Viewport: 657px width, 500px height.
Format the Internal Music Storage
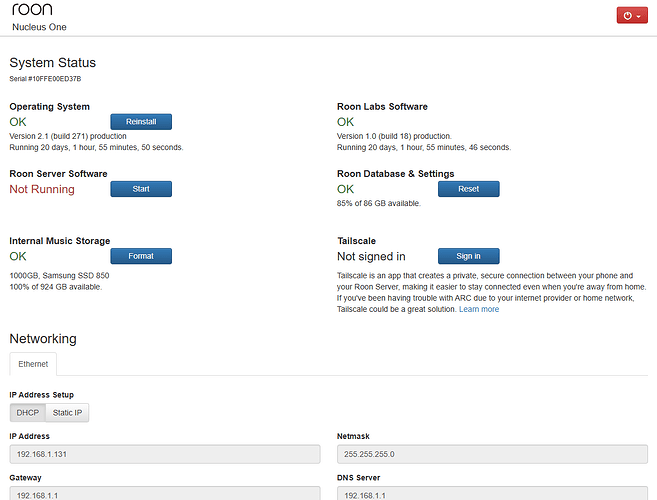coord(141,256)
